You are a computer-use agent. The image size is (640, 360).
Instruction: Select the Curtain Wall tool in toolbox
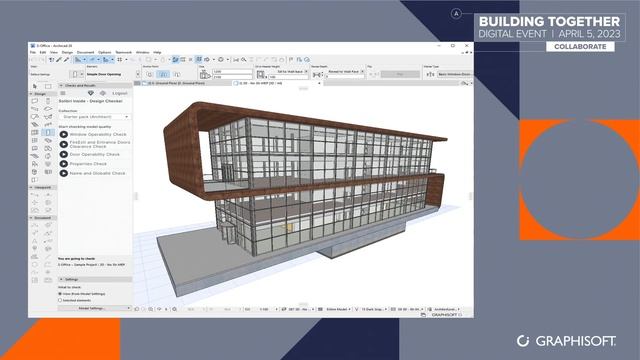pyautogui.click(x=35, y=140)
